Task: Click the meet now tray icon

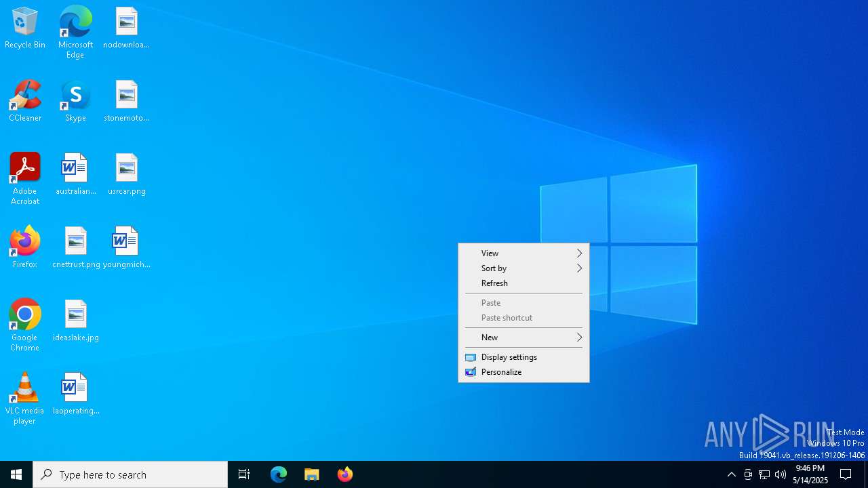Action: click(x=748, y=474)
